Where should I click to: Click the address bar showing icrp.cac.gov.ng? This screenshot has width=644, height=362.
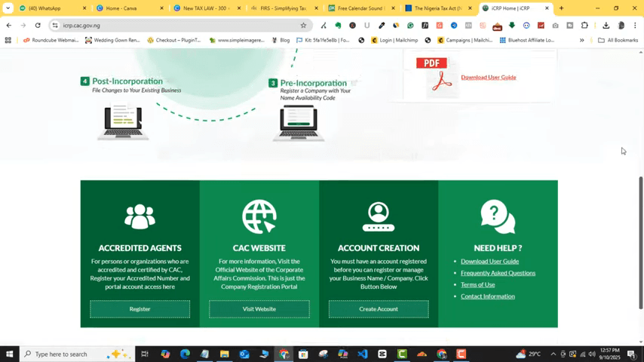point(181,26)
